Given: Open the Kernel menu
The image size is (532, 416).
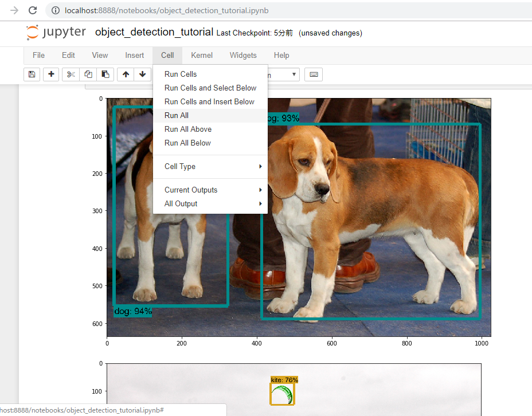Looking at the screenshot, I should click(202, 55).
